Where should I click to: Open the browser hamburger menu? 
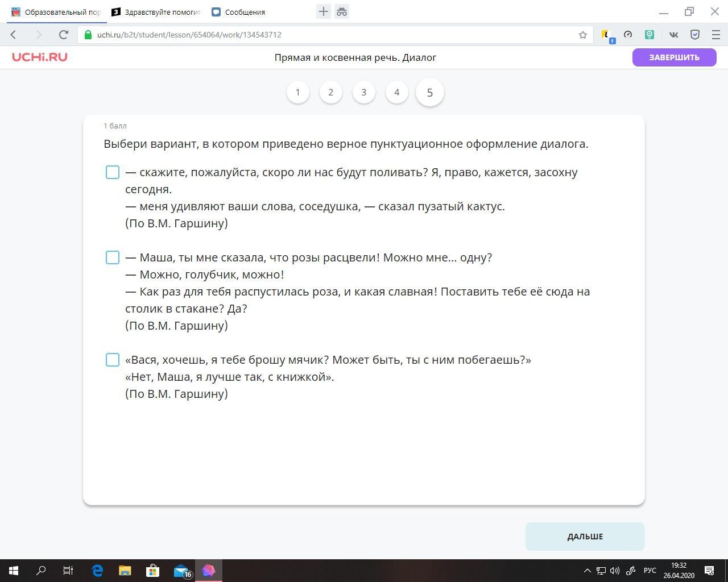tap(716, 35)
